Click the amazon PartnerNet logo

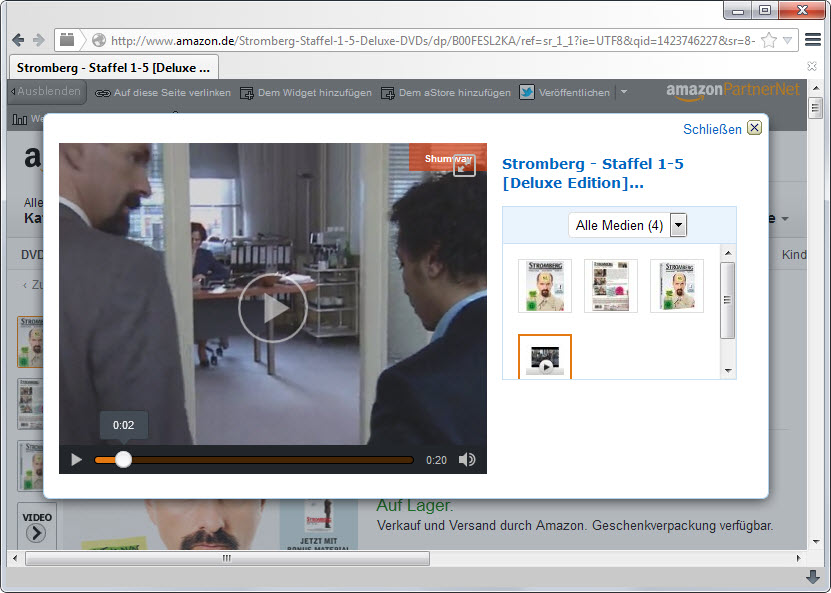click(x=732, y=91)
